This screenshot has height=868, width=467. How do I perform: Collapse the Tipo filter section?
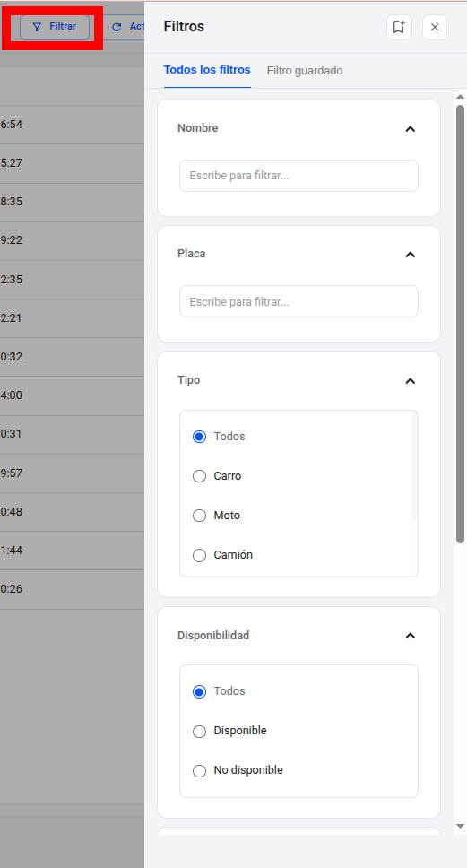[x=410, y=380]
